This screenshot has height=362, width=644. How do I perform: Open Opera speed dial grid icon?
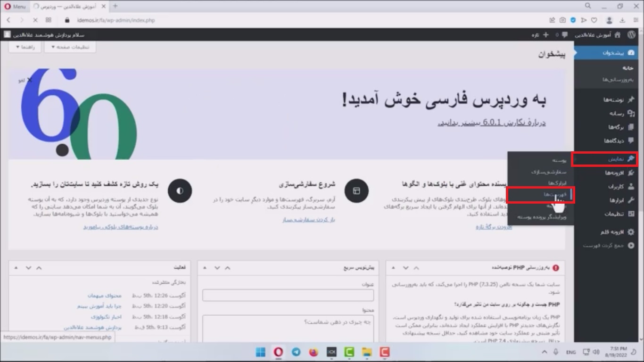click(49, 20)
